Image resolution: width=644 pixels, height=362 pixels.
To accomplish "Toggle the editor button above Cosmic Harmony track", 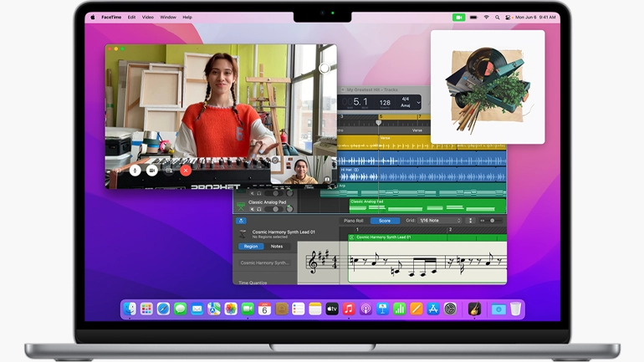I will (241, 221).
